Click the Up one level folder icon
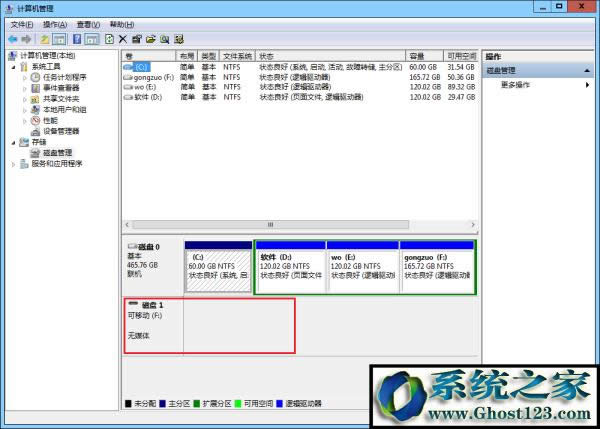Viewport: 600px width, 429px height. click(x=45, y=39)
